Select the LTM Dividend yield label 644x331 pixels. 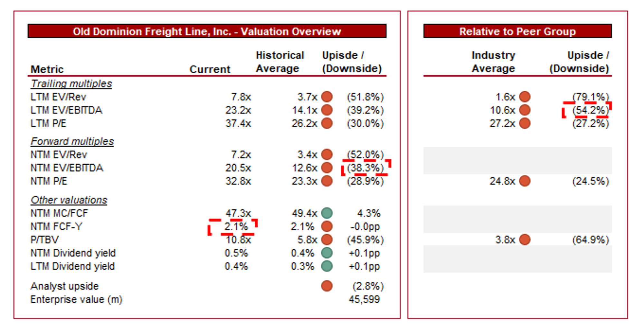click(x=73, y=266)
